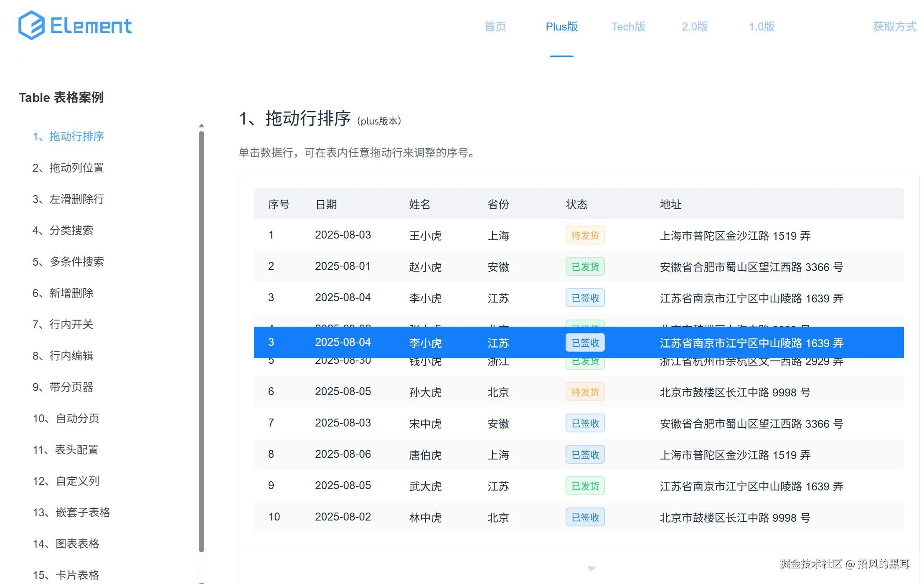Open the 1.0版 section
924x584 pixels.
pos(761,26)
